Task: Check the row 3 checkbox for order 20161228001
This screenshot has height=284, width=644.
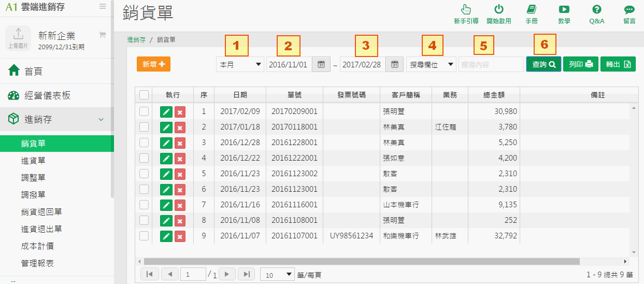Action: point(144,143)
